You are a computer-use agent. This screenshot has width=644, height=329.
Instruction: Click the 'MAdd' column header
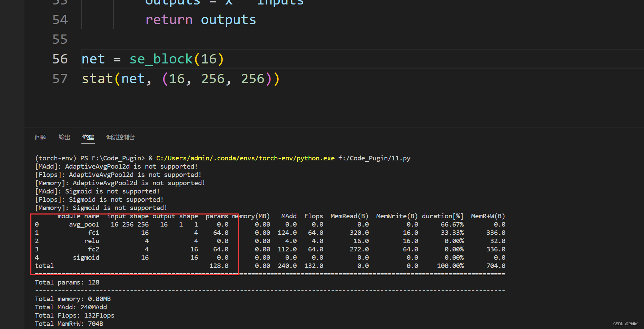coord(289,216)
